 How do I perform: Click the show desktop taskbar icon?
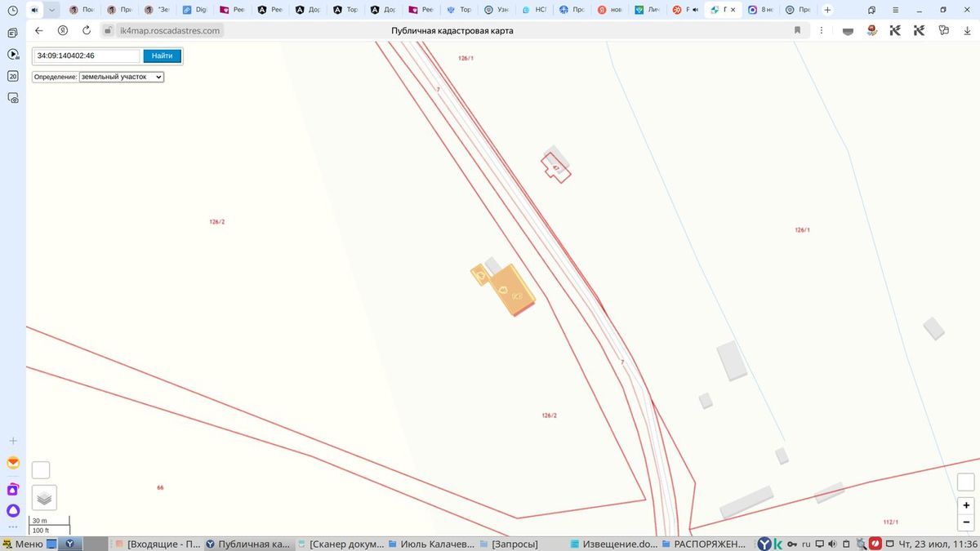[52, 544]
